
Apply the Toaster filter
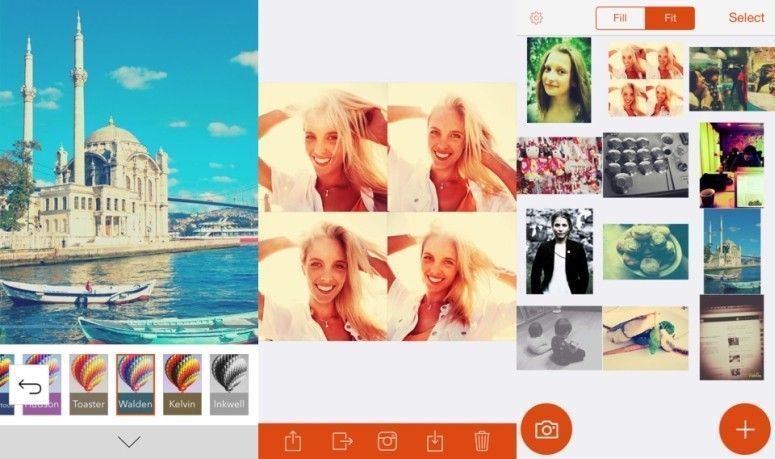click(88, 384)
